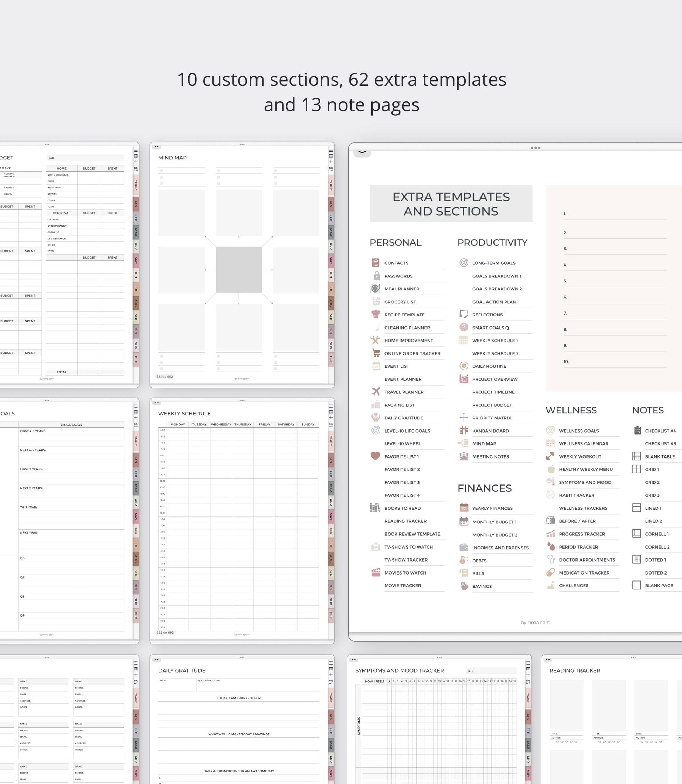This screenshot has width=682, height=784.
Task: Click the Favorite List 1 heart icon
Action: pyautogui.click(x=375, y=456)
